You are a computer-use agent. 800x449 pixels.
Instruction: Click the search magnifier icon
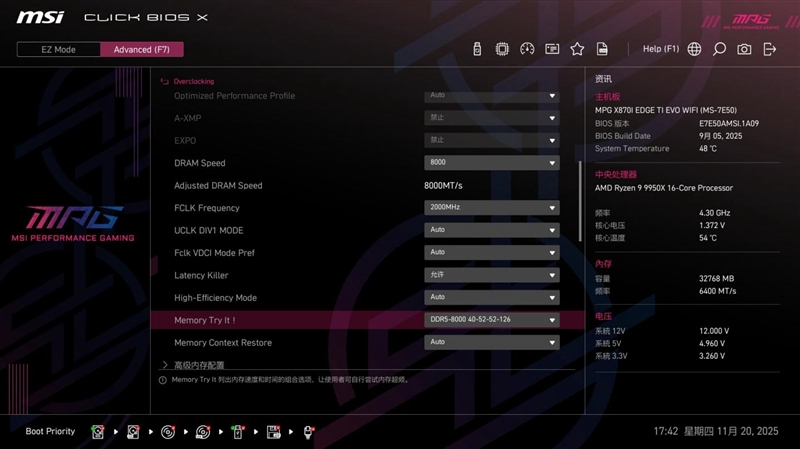click(x=719, y=49)
